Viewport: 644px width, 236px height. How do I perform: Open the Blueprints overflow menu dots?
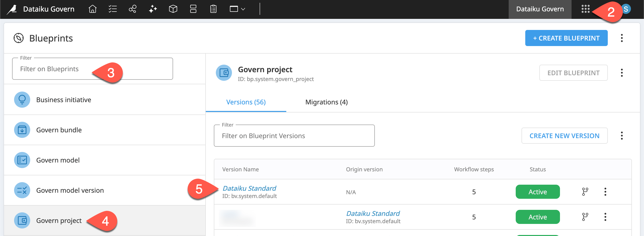pos(622,38)
